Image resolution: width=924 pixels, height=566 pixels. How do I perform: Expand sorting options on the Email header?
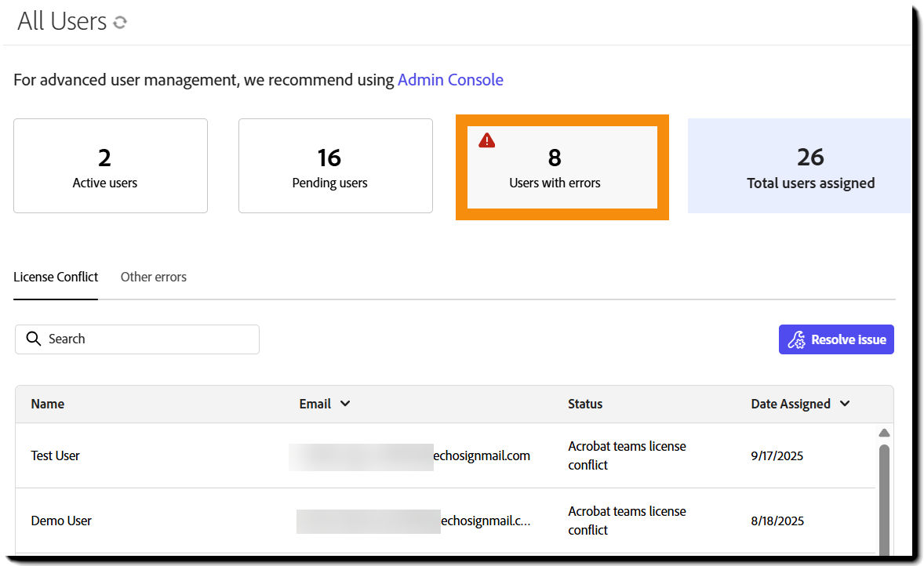(x=347, y=404)
